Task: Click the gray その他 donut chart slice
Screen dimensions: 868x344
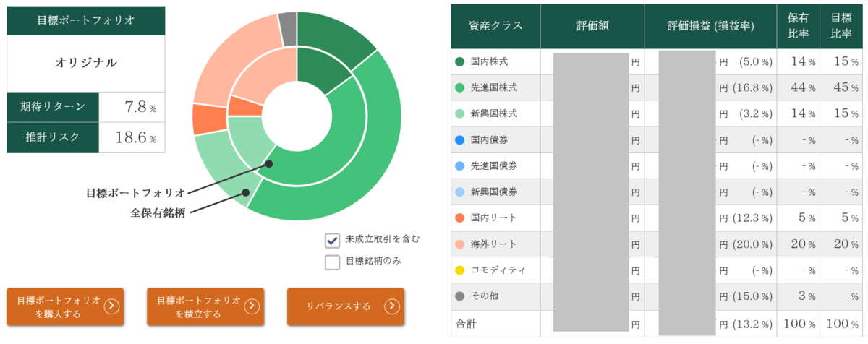Action: coord(287,28)
